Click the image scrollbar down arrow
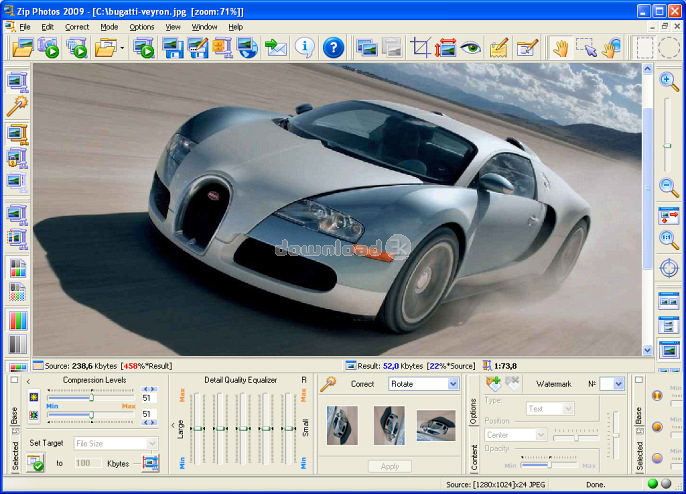Image resolution: width=686 pixels, height=494 pixels. click(x=647, y=350)
